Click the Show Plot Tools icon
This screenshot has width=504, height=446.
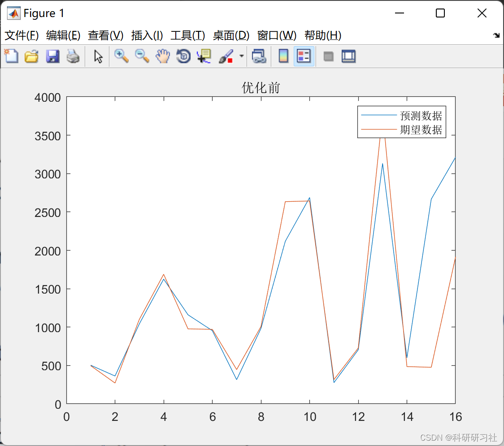click(x=348, y=56)
